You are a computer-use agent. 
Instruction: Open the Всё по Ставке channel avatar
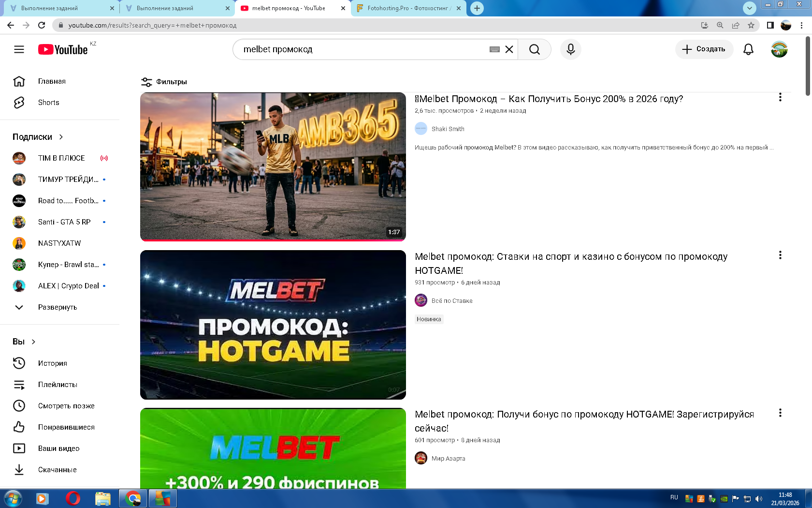[421, 300]
